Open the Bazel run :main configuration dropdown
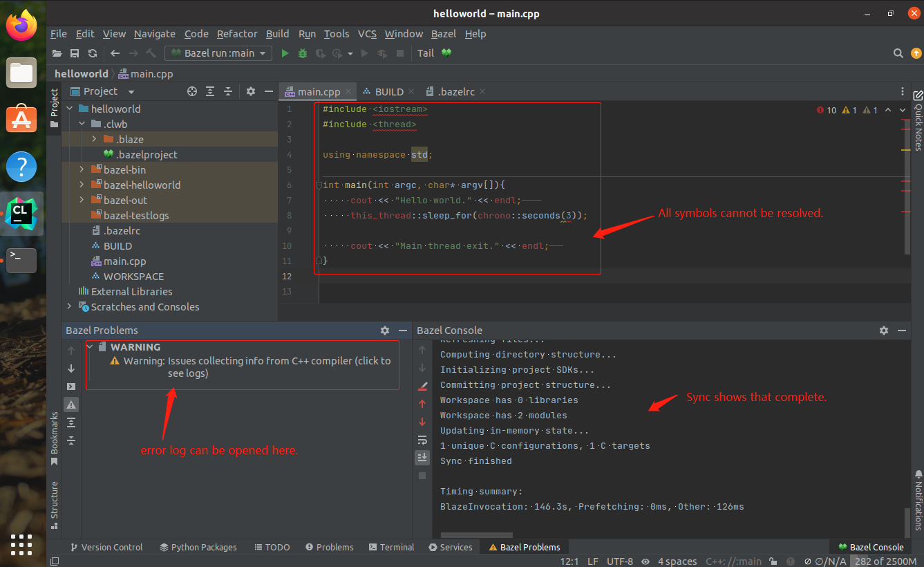The height and width of the screenshot is (567, 924). coord(261,53)
